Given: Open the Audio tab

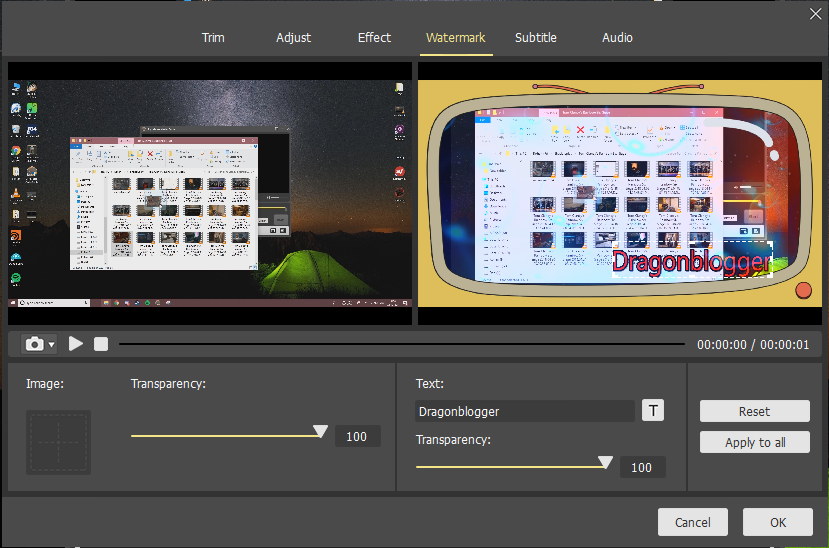Looking at the screenshot, I should tap(617, 38).
